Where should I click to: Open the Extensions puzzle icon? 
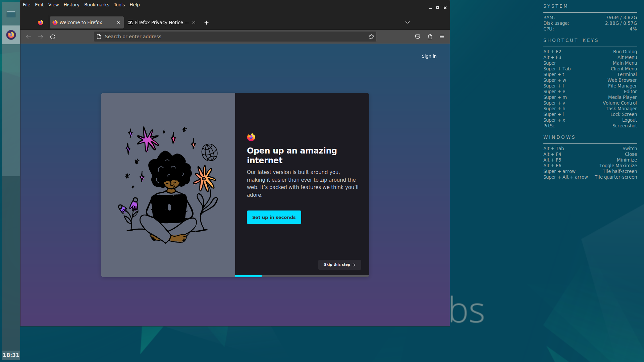click(430, 37)
